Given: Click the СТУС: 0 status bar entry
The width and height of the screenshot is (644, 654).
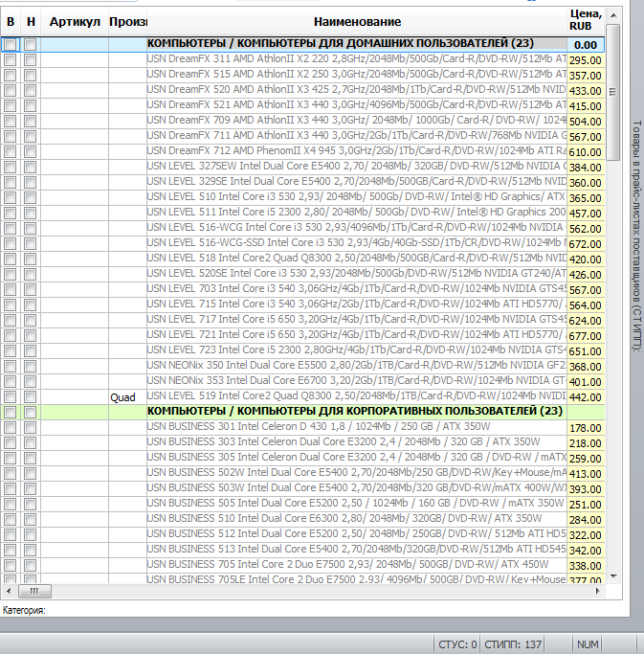Looking at the screenshot, I should (x=457, y=644).
